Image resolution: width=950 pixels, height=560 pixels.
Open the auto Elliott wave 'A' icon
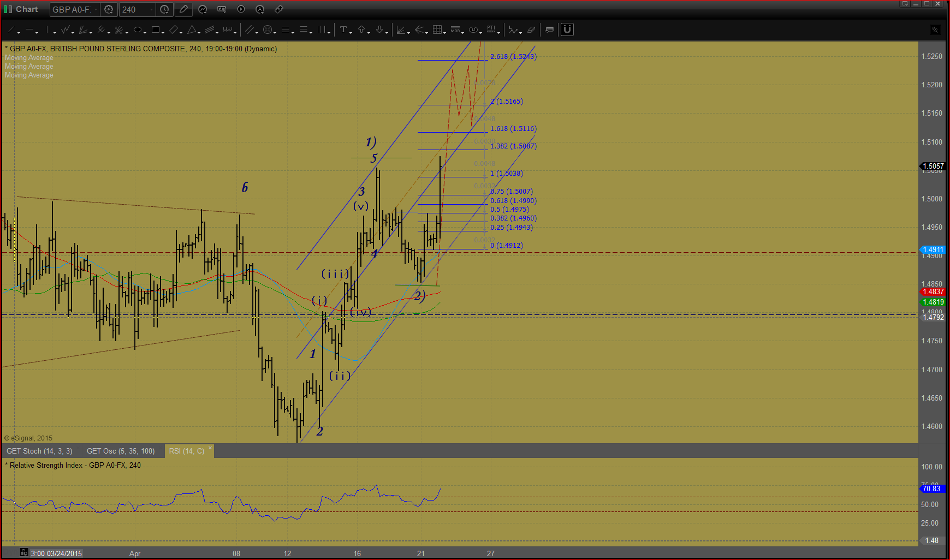tap(260, 9)
